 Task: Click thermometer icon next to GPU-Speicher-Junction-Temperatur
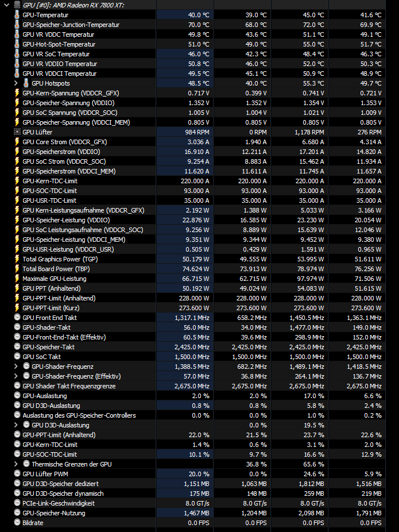tap(17, 25)
